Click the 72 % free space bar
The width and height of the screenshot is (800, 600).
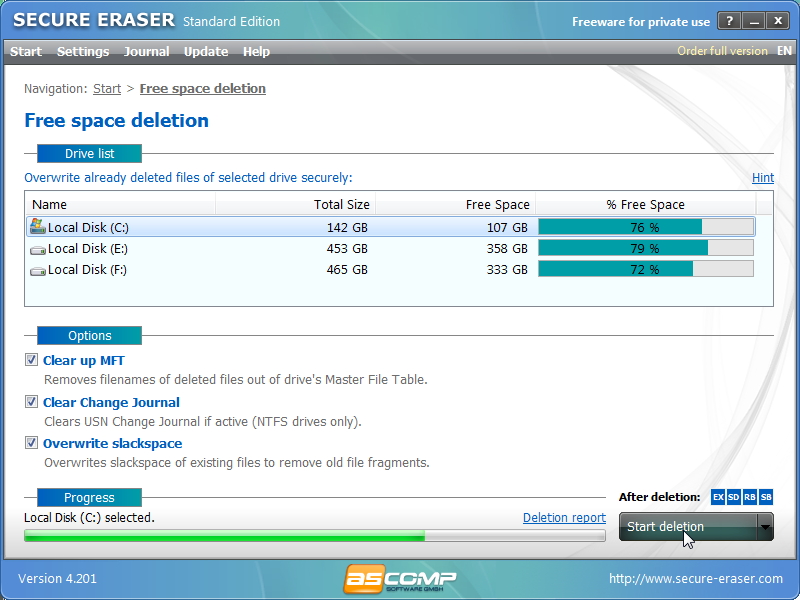(x=646, y=269)
